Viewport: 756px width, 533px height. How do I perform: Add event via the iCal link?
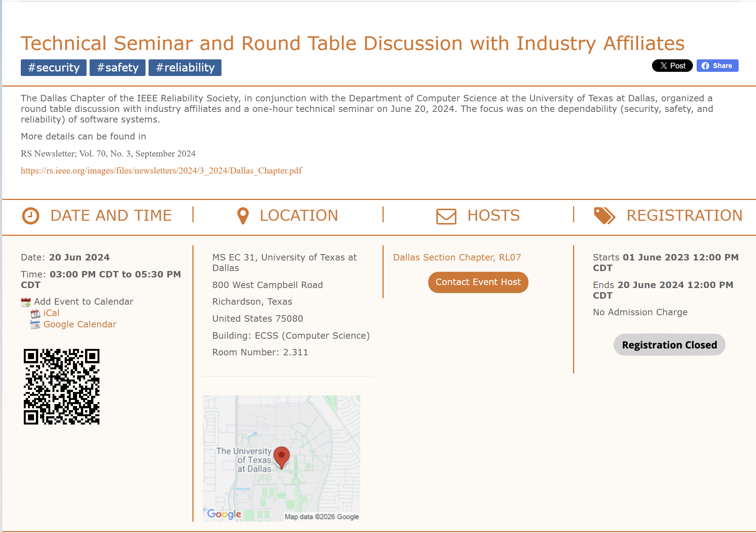[x=51, y=313]
